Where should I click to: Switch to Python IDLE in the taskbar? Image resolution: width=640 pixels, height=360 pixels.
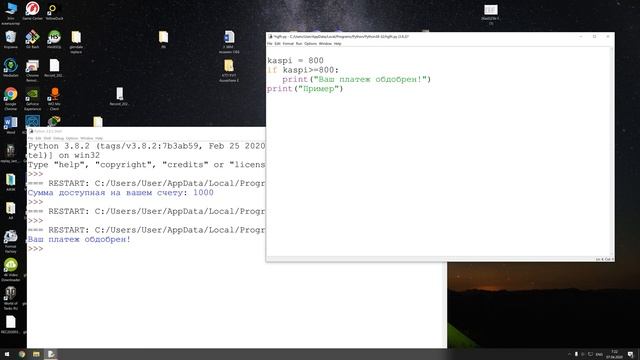click(x=51, y=354)
